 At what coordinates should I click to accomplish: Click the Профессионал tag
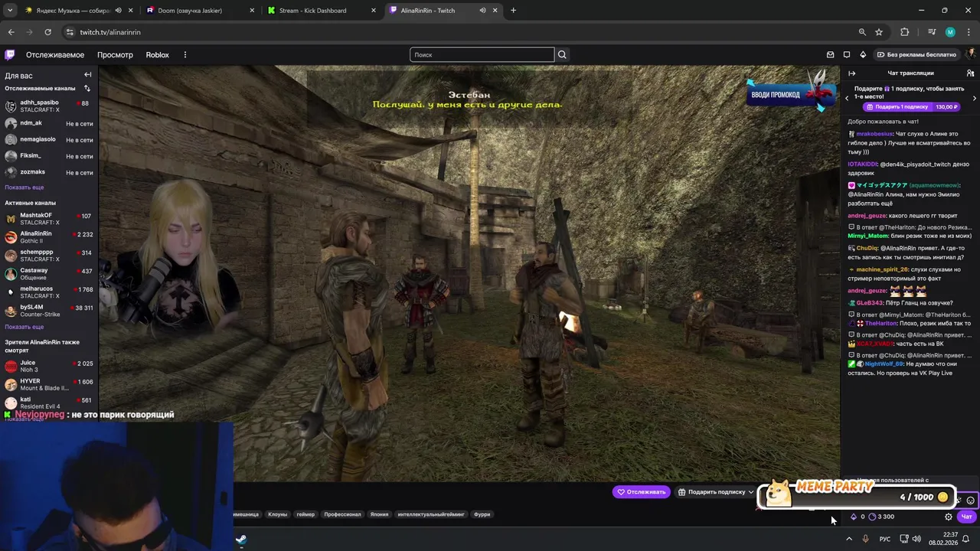pos(342,514)
